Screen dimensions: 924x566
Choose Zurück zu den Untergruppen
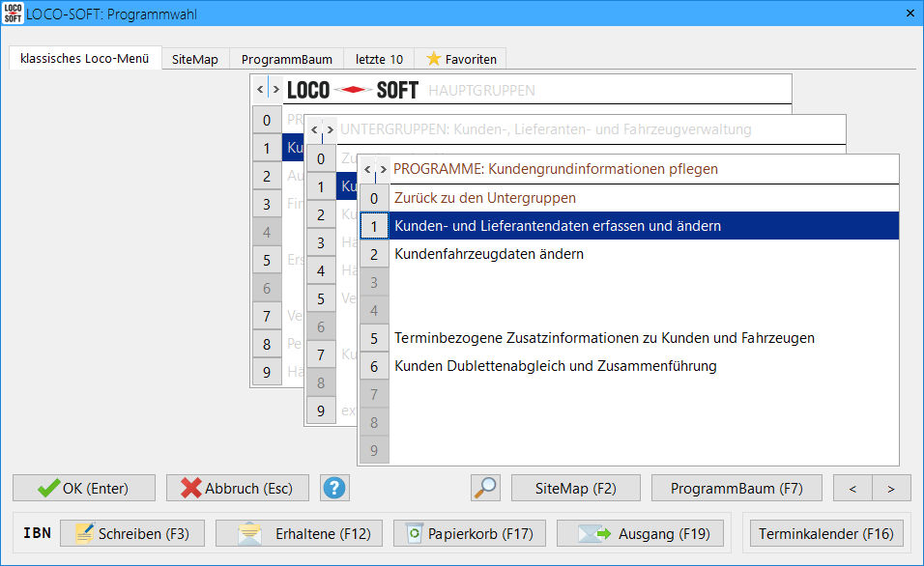pyautogui.click(x=485, y=198)
